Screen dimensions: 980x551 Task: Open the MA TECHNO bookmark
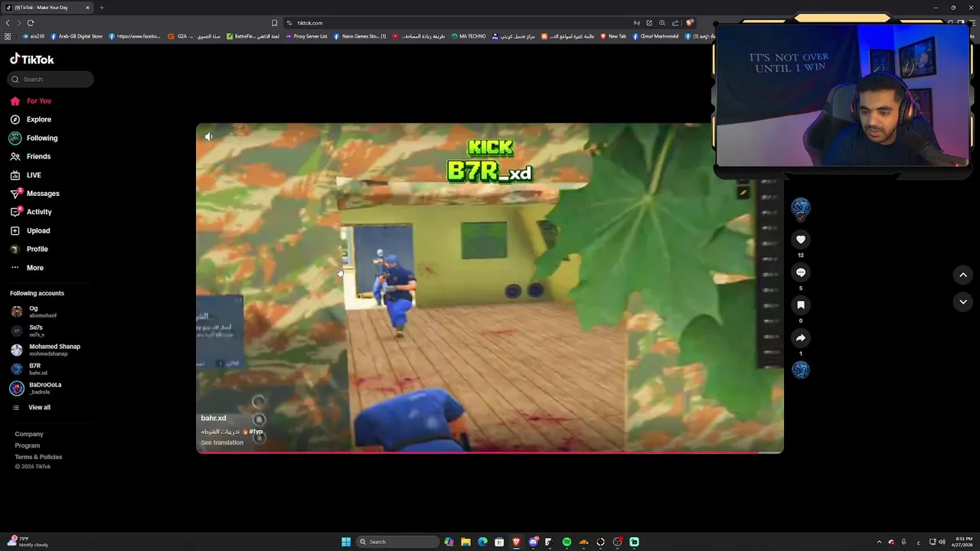[469, 36]
